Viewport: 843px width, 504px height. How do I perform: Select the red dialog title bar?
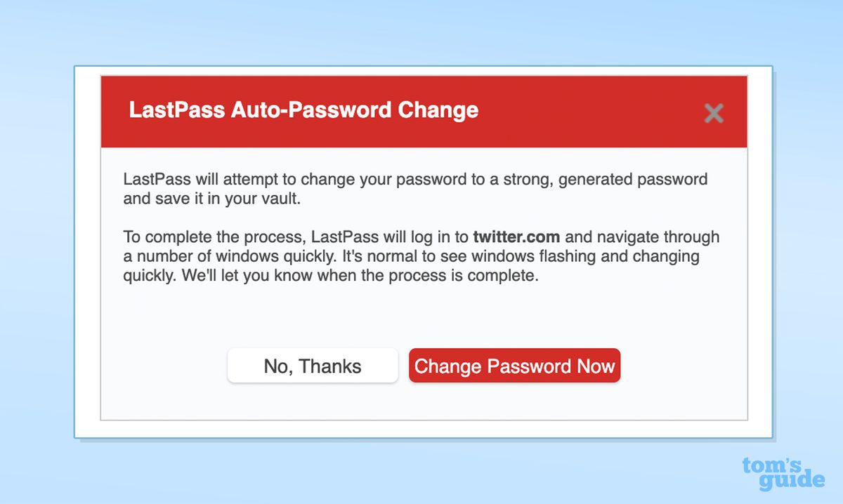click(x=421, y=112)
